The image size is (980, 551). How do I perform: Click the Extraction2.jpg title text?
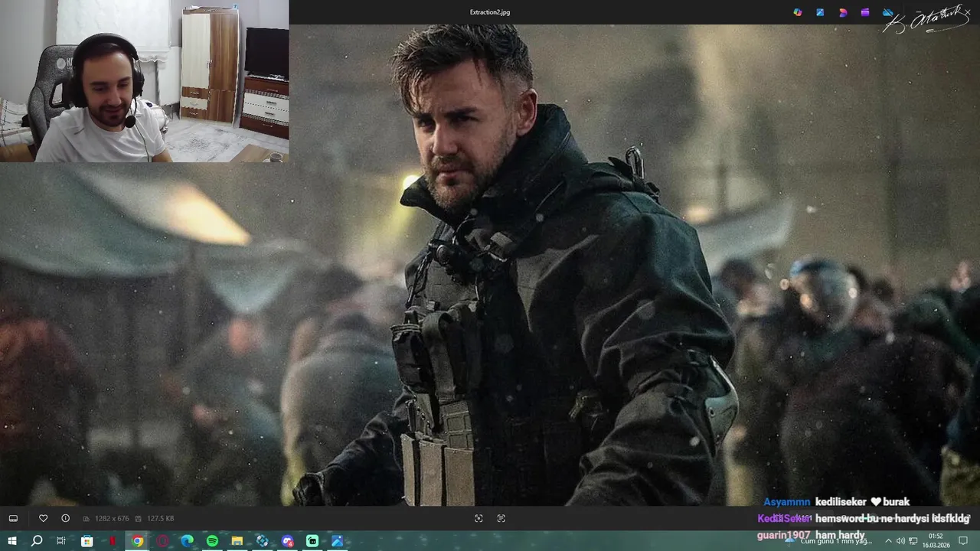click(490, 12)
